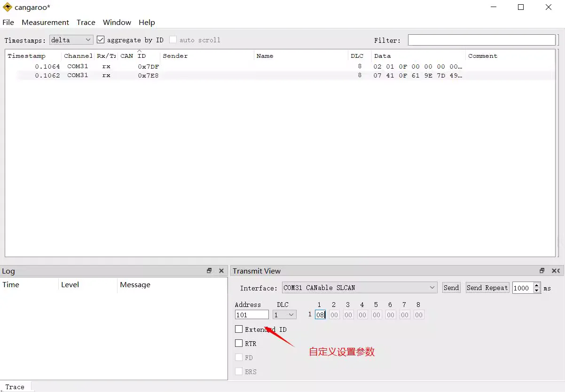Click the Send button
Image resolution: width=565 pixels, height=392 pixels.
tap(451, 288)
